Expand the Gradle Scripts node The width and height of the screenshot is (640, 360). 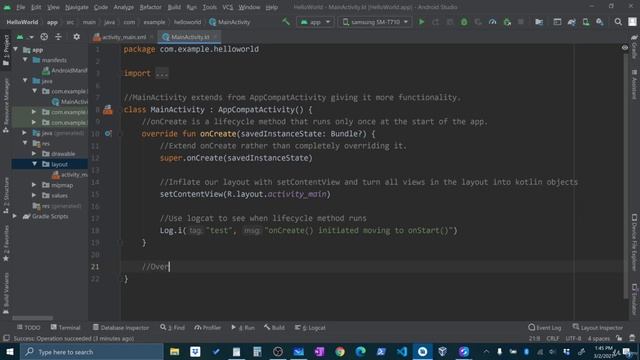[x=15, y=216]
